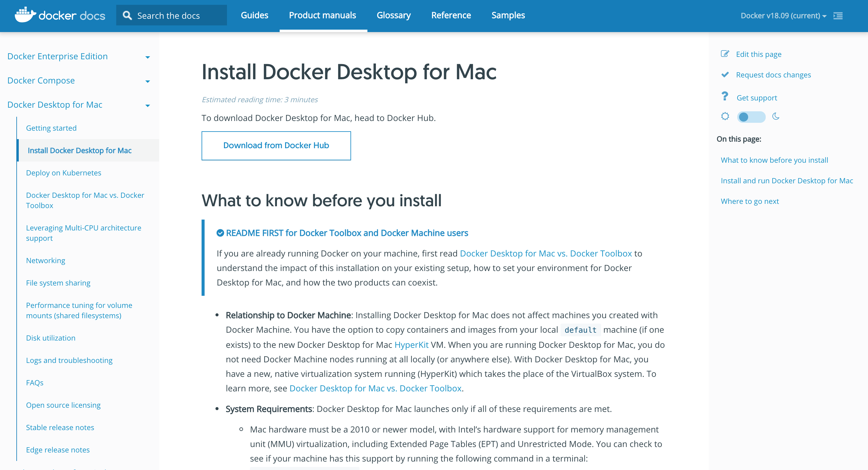Open Deploy on Kubernetes sidebar item
The height and width of the screenshot is (470, 868).
tap(64, 173)
